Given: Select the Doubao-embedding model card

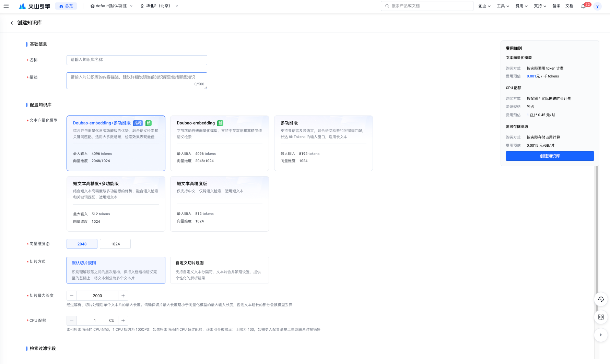Looking at the screenshot, I should (x=220, y=143).
